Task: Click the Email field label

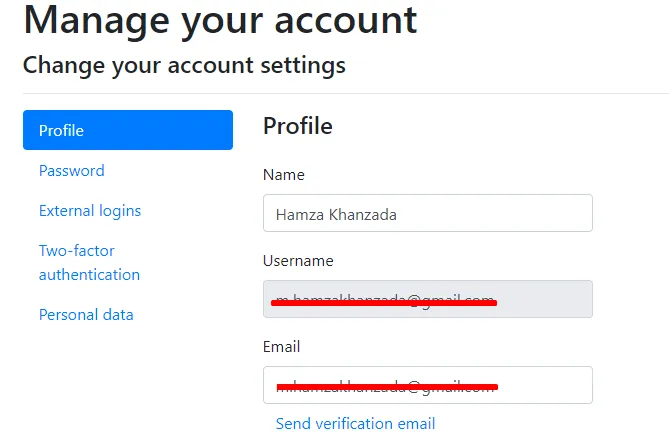Action: 282,347
